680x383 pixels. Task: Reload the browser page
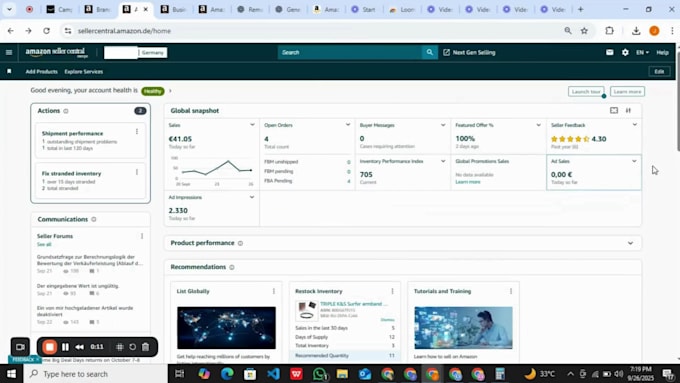tap(46, 31)
